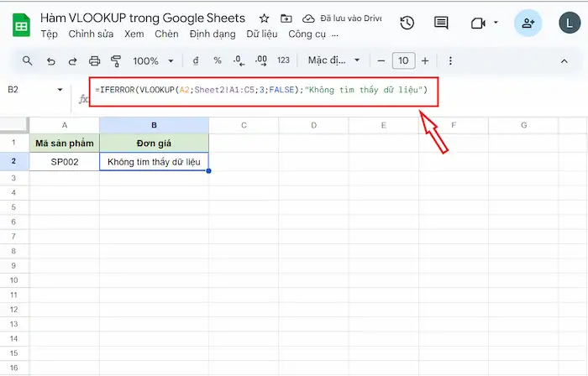Star the document with the star icon
The height and width of the screenshot is (376, 588).
point(265,18)
